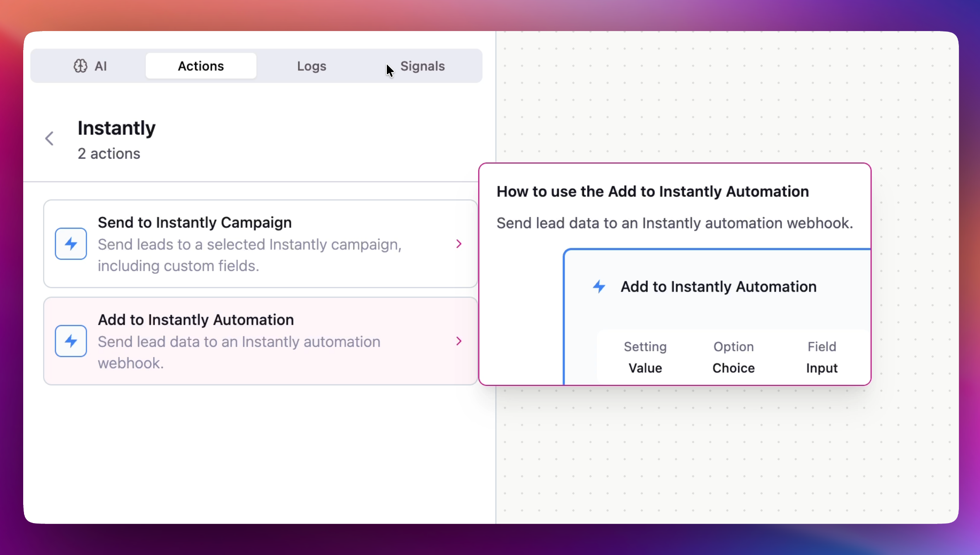The image size is (980, 555).
Task: Click the Instantly heading
Action: coord(116,128)
